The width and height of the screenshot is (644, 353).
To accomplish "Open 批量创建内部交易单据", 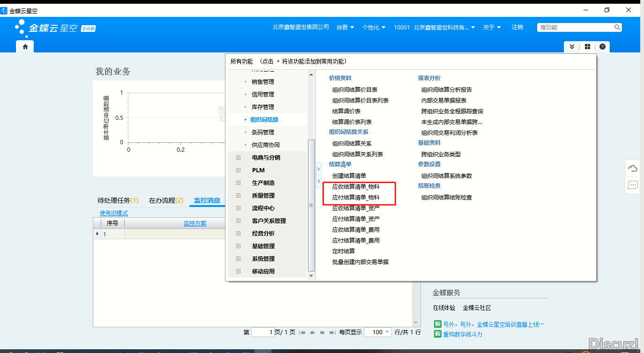I will [x=360, y=262].
